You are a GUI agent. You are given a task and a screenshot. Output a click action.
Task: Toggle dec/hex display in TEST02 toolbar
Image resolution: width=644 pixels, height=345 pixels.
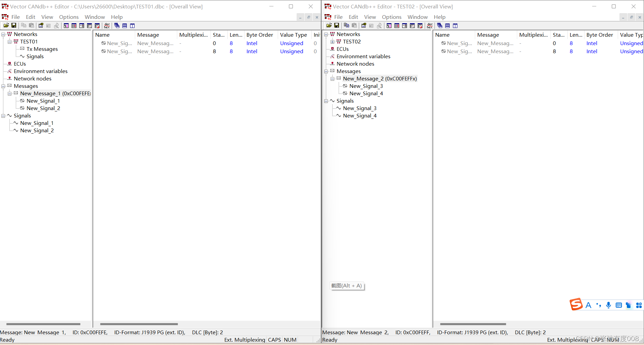tap(430, 26)
